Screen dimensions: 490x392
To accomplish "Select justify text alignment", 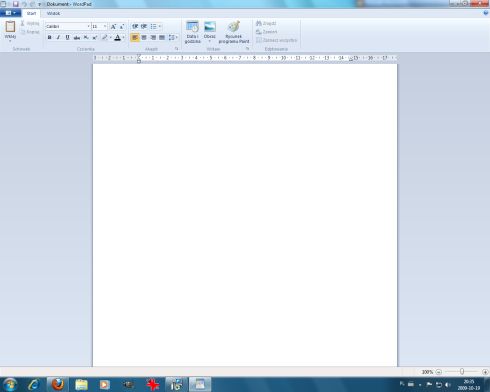I will tap(162, 38).
